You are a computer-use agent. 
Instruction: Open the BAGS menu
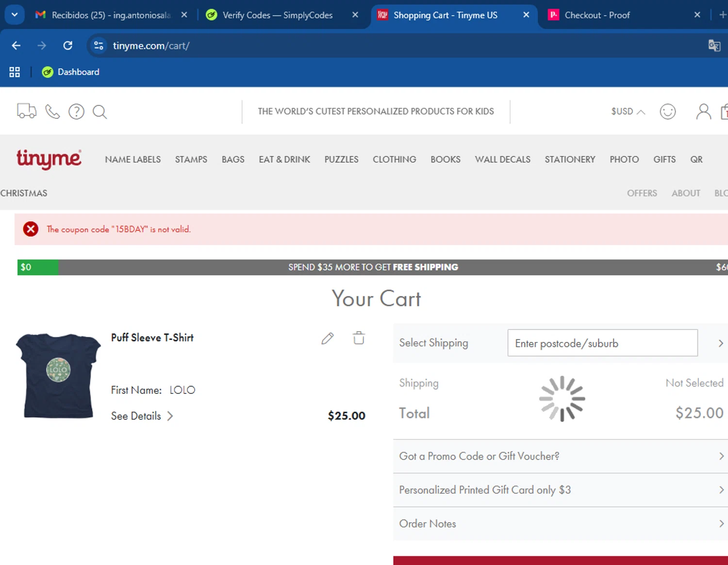point(233,160)
